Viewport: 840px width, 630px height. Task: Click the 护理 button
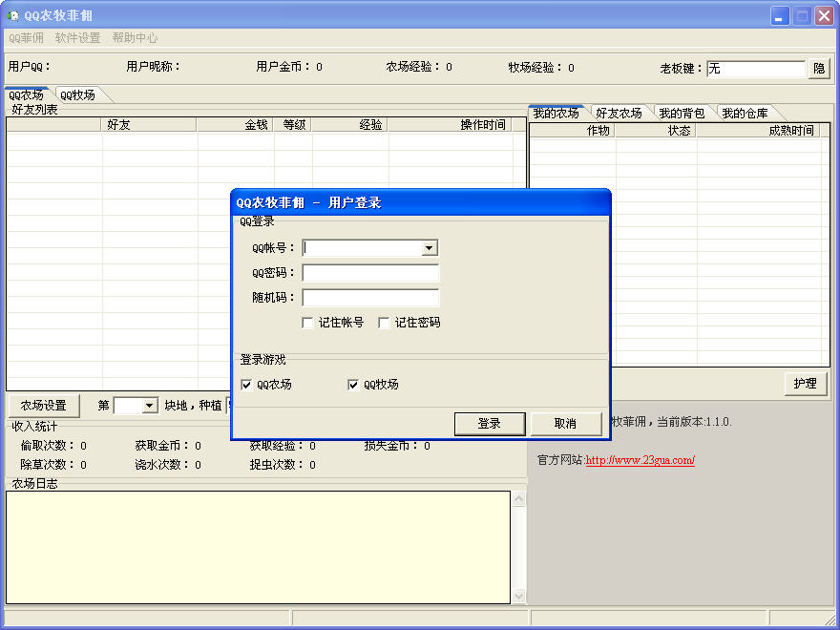tap(806, 384)
